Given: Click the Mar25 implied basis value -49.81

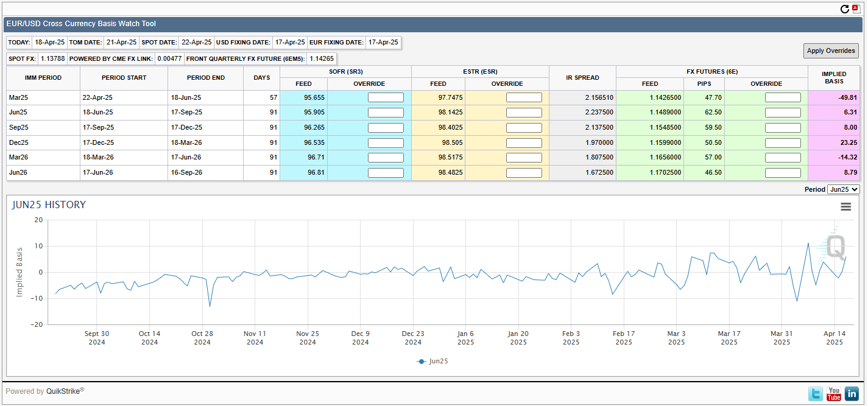Looking at the screenshot, I should coord(847,97).
